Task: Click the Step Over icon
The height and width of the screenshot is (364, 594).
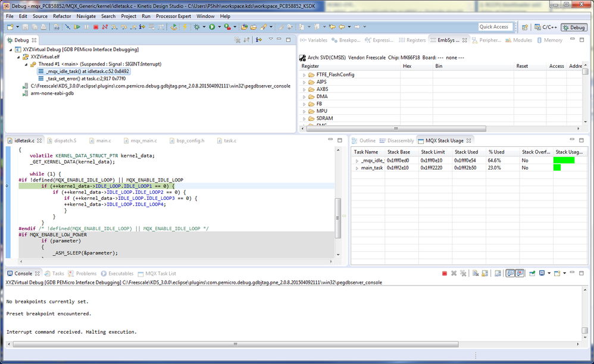Action: 123,27
